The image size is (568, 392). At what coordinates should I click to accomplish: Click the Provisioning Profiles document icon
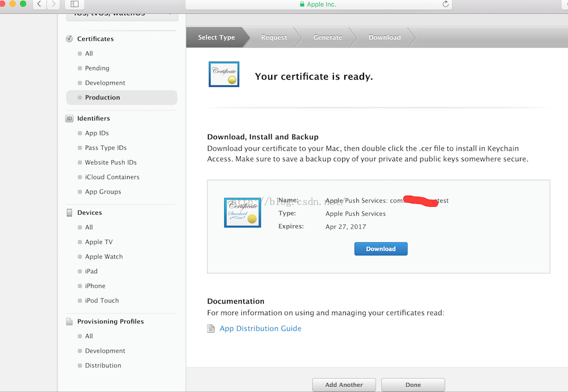click(x=69, y=322)
